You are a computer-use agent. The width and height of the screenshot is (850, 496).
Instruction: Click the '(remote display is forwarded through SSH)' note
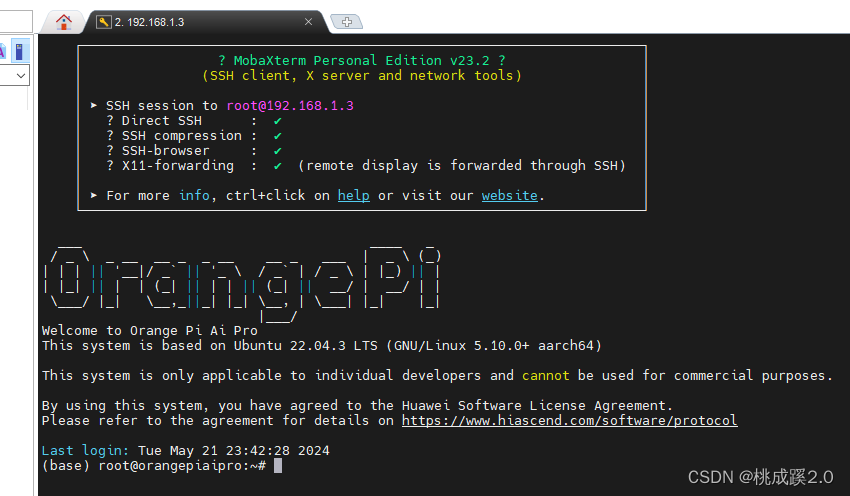(x=462, y=165)
